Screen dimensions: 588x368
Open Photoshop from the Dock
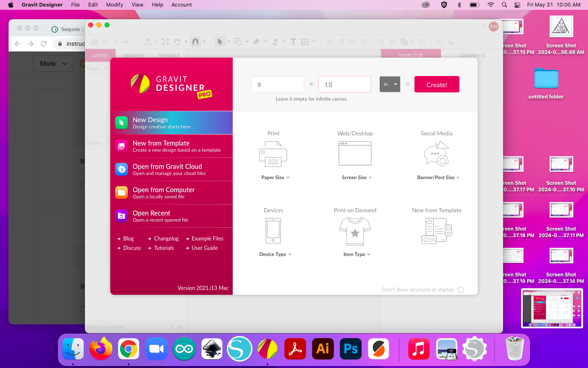pyautogui.click(x=350, y=349)
